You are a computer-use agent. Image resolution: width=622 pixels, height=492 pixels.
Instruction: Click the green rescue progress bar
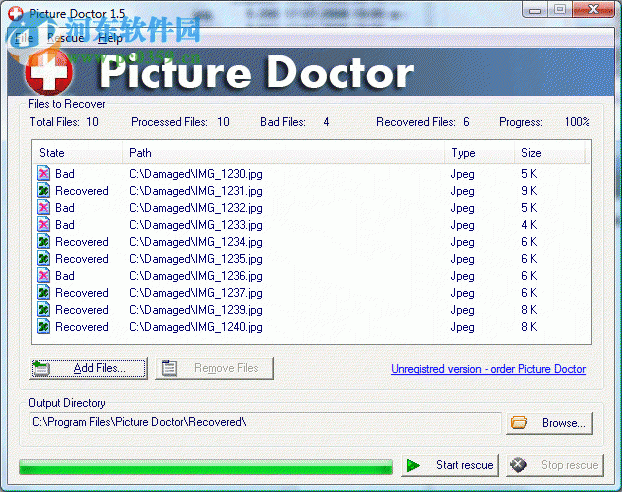(206, 467)
